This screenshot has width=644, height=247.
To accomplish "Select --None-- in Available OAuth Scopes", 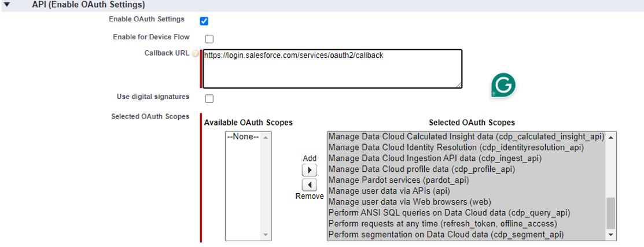I will pyautogui.click(x=243, y=137).
